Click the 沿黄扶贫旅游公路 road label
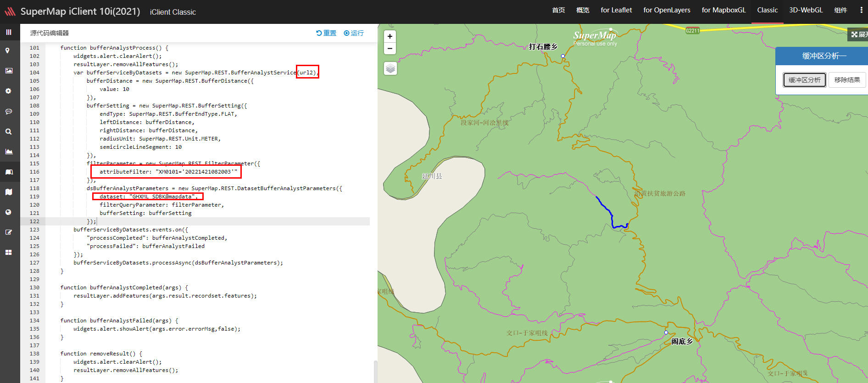This screenshot has height=383, width=868. (x=660, y=193)
